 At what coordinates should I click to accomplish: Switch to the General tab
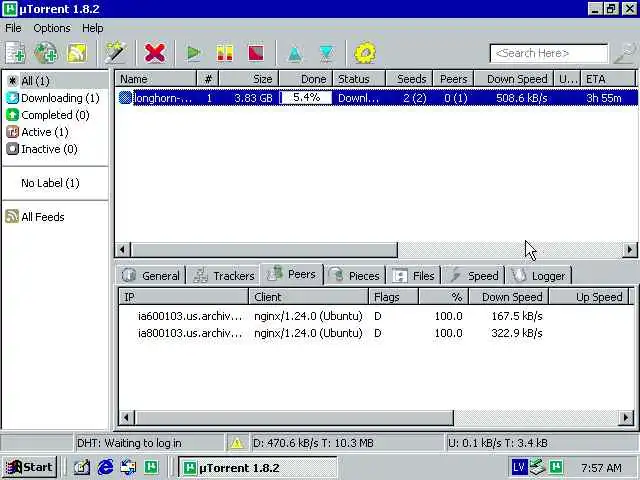(151, 276)
